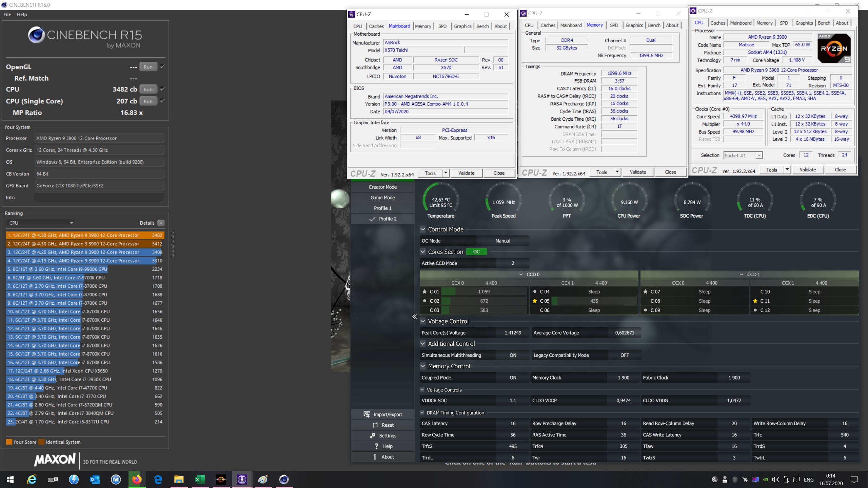Toggle CPU Single Core checkbox
Image resolution: width=868 pixels, height=488 pixels.
pyautogui.click(x=162, y=101)
